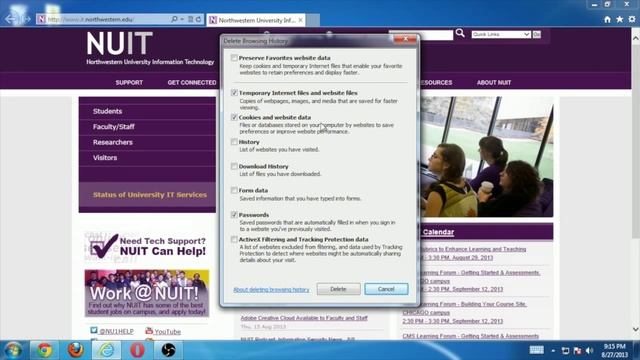Image resolution: width=640 pixels, height=360 pixels.
Task: Click the NUIT site search magnifier icon
Action: (460, 33)
